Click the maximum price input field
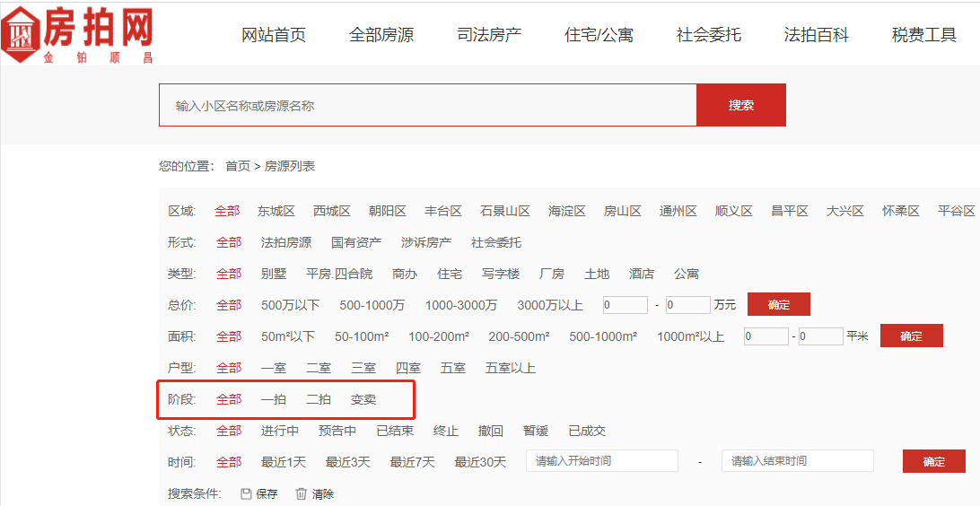 point(688,305)
